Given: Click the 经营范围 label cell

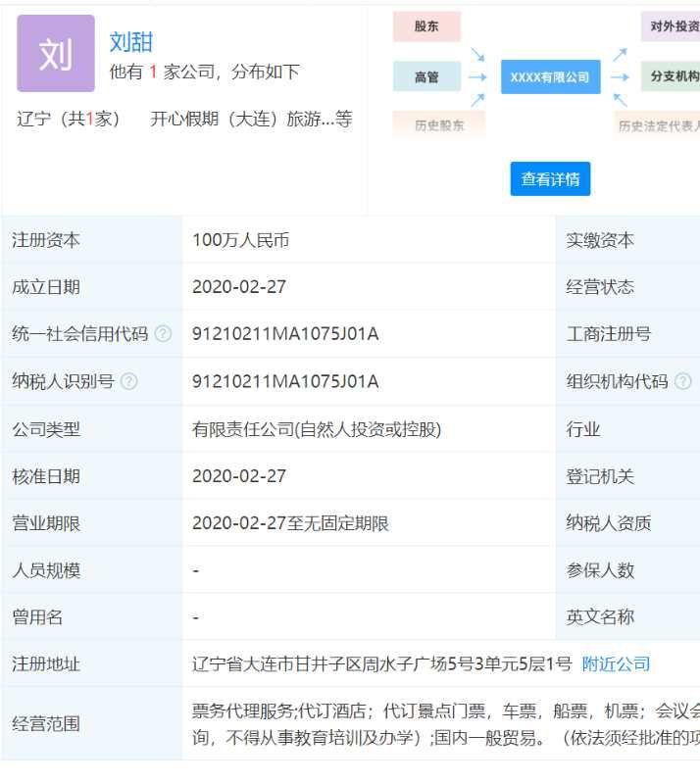Looking at the screenshot, I should [x=92, y=724].
